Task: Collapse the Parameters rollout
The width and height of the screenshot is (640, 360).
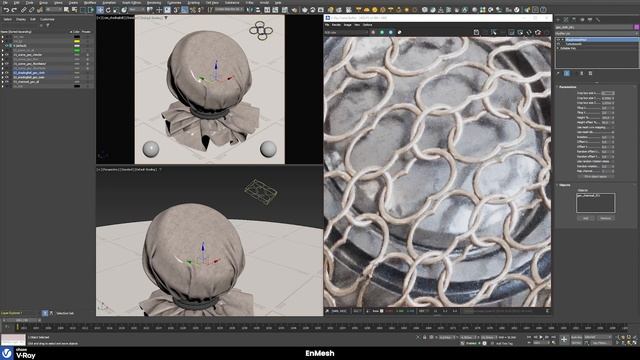Action: (567, 87)
